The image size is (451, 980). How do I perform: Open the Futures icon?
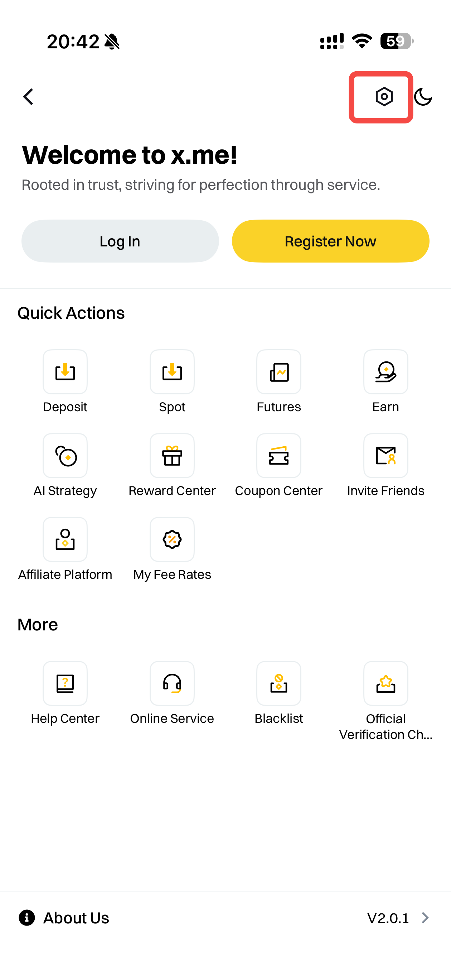pos(279,372)
